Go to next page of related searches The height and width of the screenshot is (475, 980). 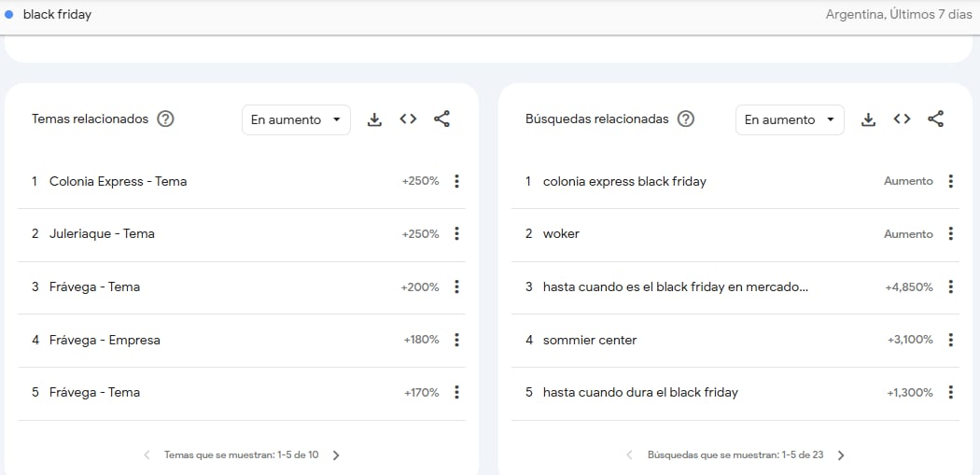[x=841, y=455]
